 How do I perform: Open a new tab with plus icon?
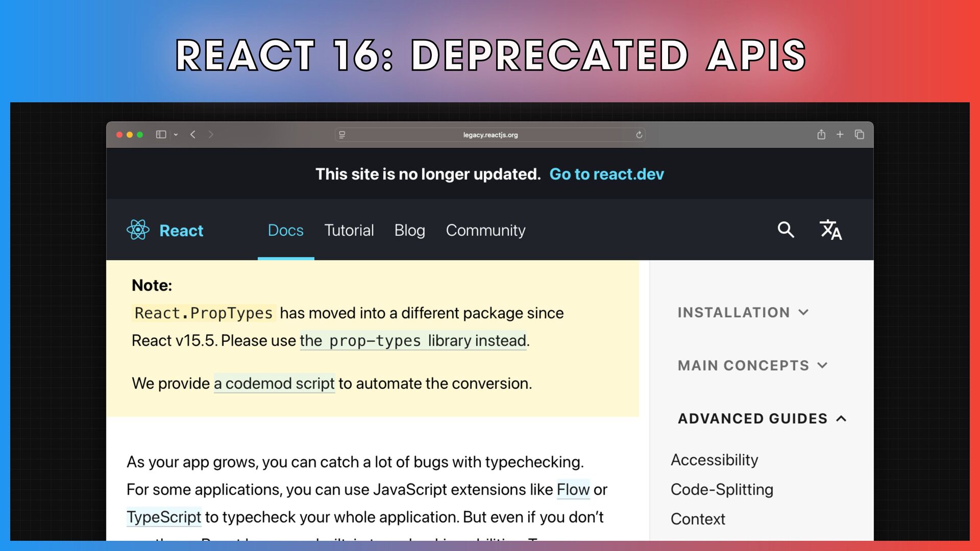(840, 135)
